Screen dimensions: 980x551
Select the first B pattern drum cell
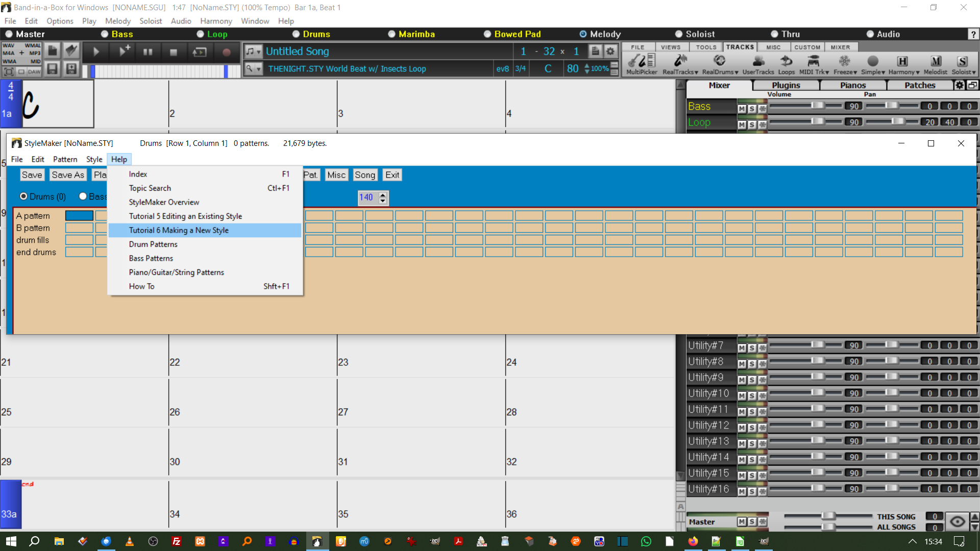79,228
